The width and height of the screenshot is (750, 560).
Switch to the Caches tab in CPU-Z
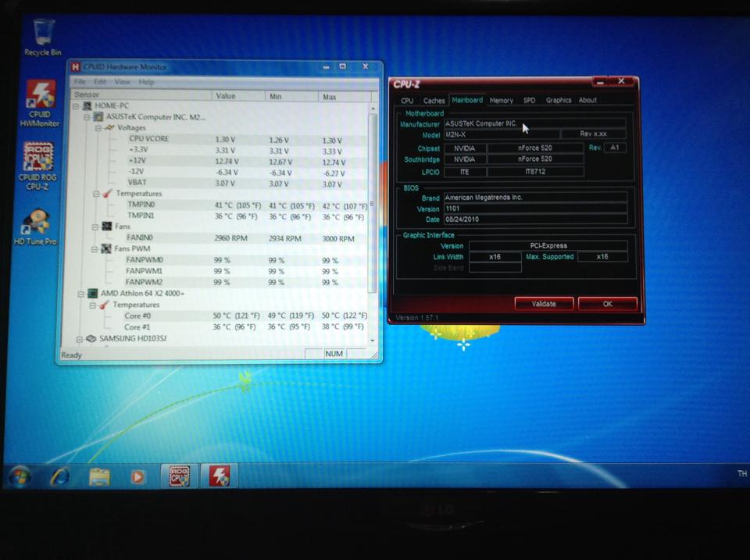434,101
